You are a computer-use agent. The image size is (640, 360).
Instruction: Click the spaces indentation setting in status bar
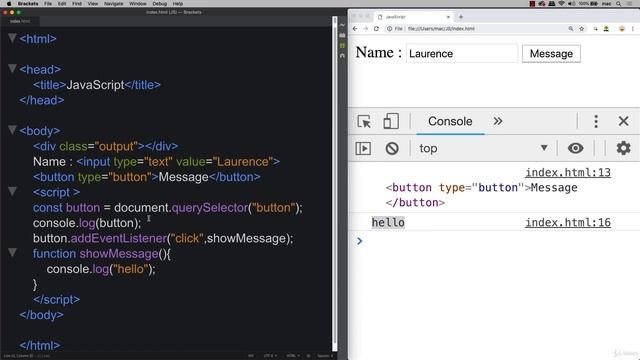pos(324,356)
